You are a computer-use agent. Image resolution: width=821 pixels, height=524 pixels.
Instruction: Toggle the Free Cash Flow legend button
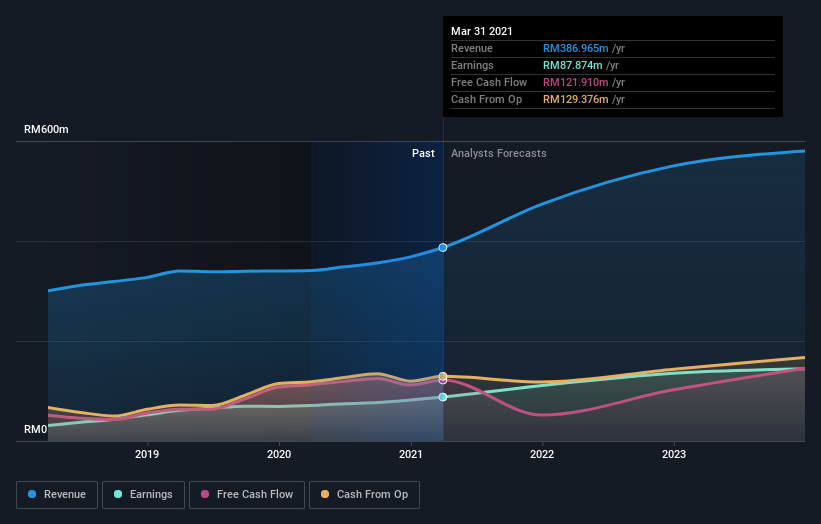point(247,495)
